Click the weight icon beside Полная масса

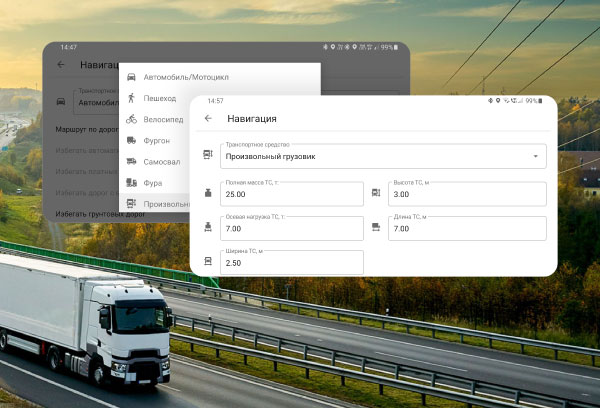click(x=208, y=193)
